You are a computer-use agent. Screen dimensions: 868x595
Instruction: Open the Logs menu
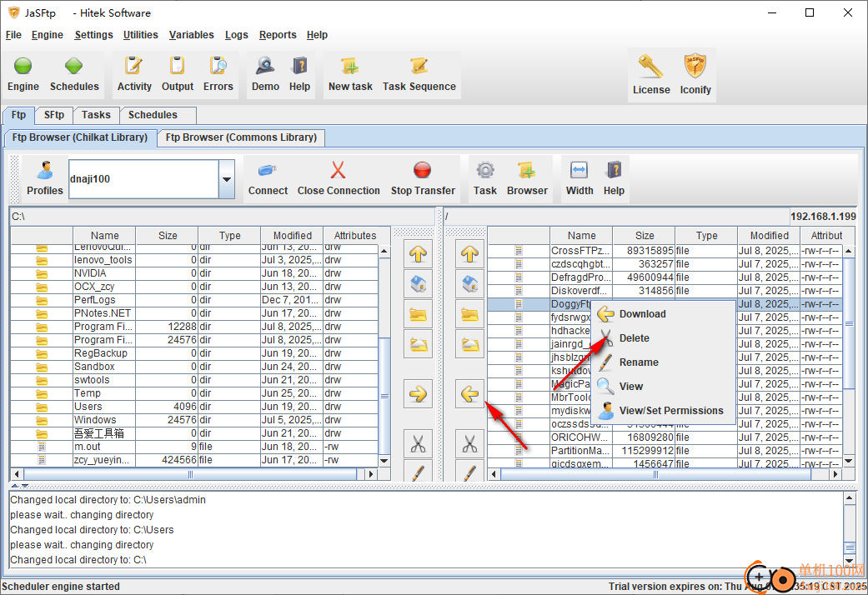(x=236, y=35)
